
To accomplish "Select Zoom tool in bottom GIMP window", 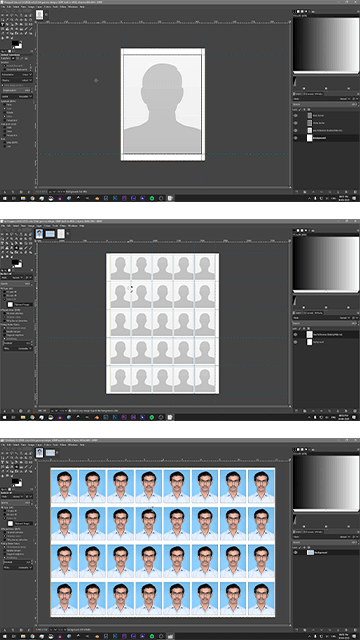I will [11, 458].
